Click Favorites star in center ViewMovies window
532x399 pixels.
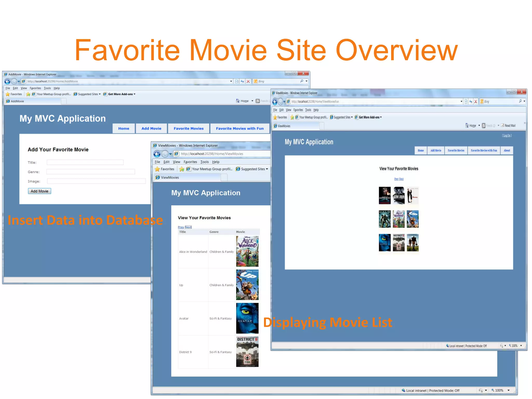[x=157, y=169]
